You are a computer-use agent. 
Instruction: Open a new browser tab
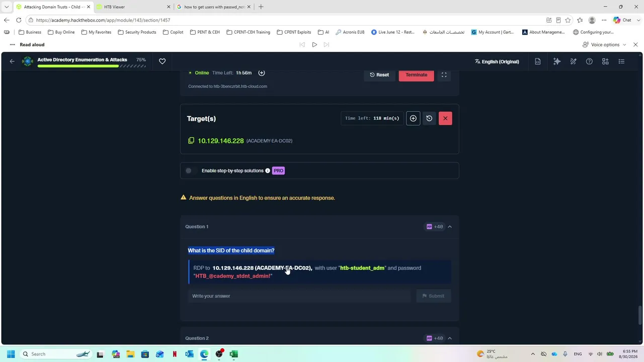261,7
